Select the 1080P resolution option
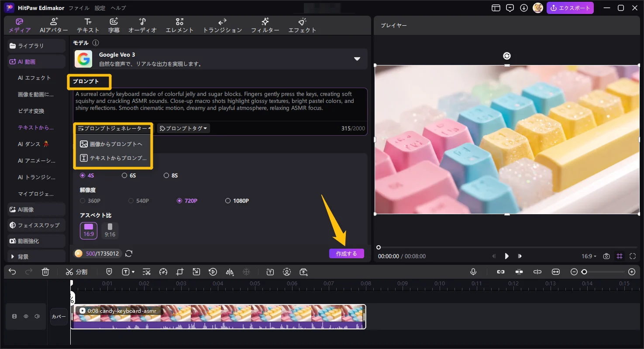Screen dimensions: 644x349 pos(228,200)
